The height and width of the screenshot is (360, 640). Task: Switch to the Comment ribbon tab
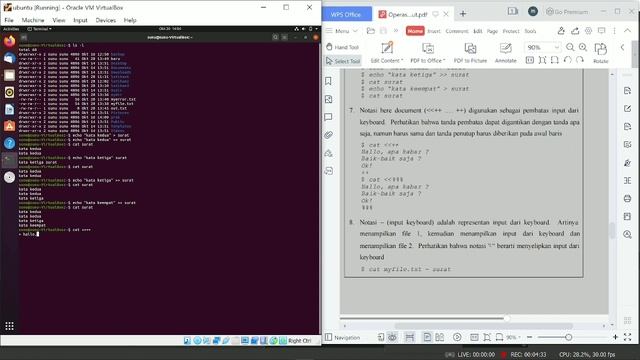click(x=456, y=31)
